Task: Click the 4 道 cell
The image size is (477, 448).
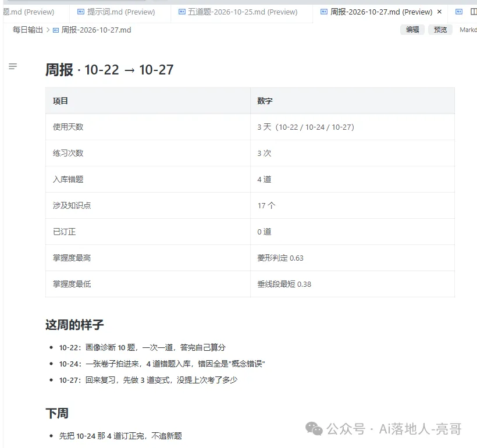Action: [353, 179]
